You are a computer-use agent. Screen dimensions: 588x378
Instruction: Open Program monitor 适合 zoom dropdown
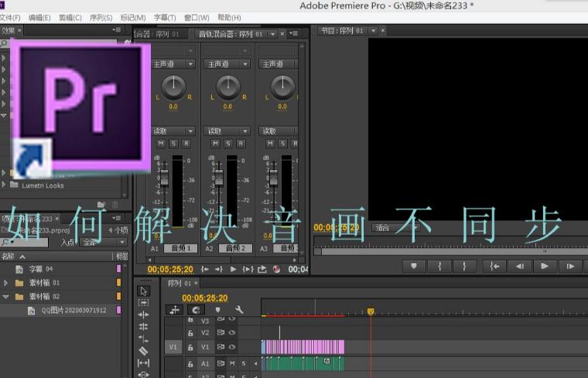coord(395,227)
